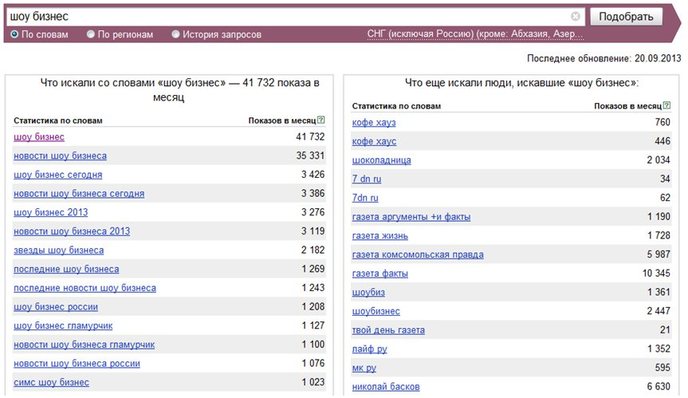Open help icon beside right Показов в месяц
Viewport: 688px width, 398px height.
pyautogui.click(x=666, y=105)
